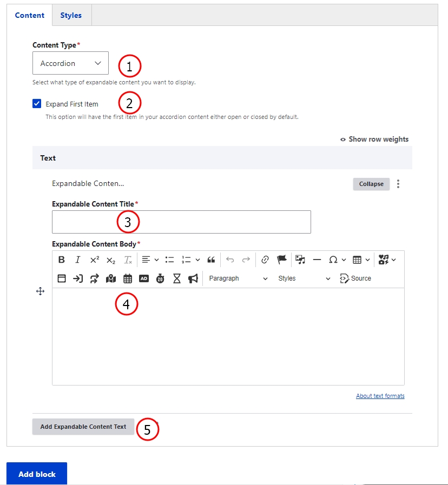
Task: Click the omega special characters icon
Action: point(333,260)
